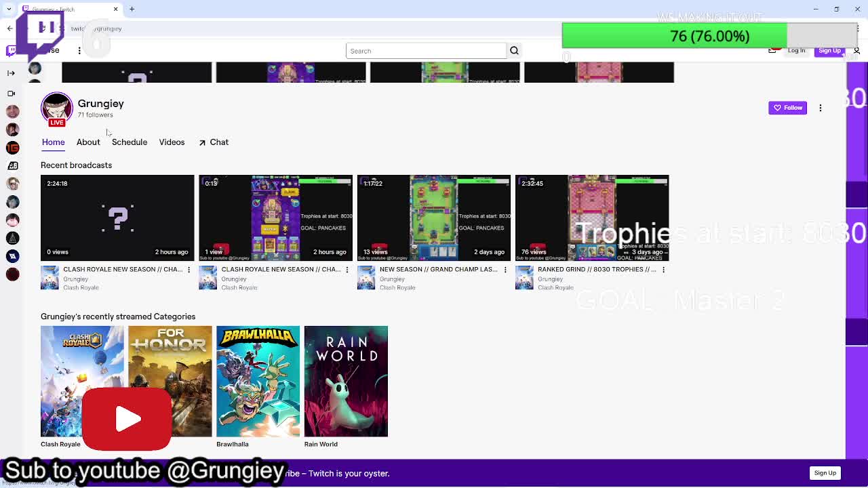Switch to the Schedule tab
The height and width of the screenshot is (488, 868).
[130, 142]
